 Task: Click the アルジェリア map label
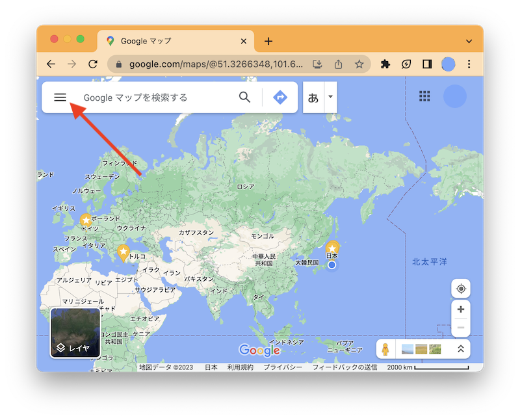click(74, 280)
